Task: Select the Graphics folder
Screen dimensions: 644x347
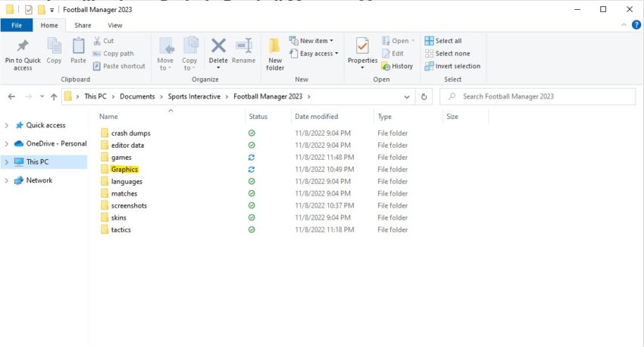Action: (124, 170)
